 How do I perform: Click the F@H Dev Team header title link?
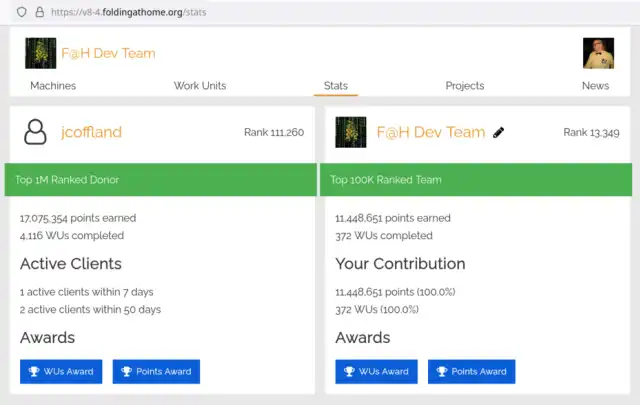tap(108, 53)
